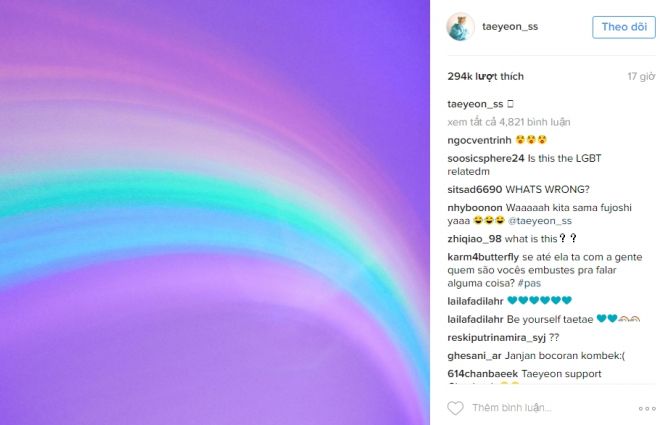Open ghesani_ar commenter profile
The height and width of the screenshot is (425, 660).
click(x=474, y=356)
